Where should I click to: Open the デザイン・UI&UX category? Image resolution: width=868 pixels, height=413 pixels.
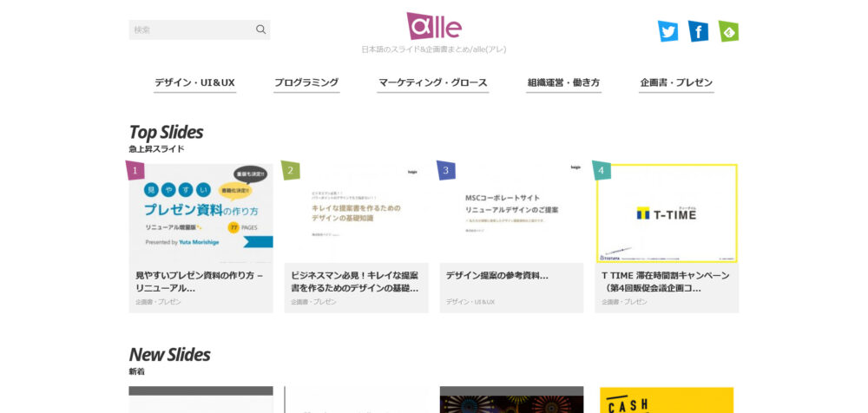pyautogui.click(x=194, y=83)
